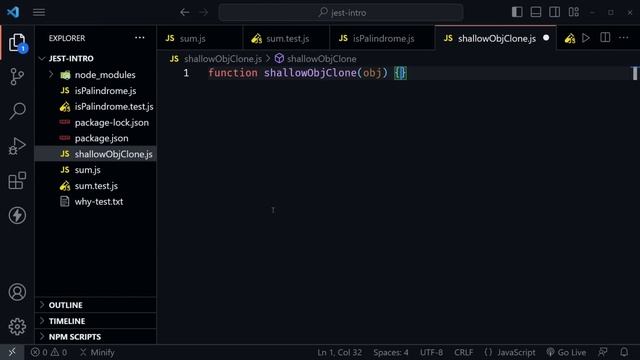Open isPalindrome.js in the explorer
This screenshot has height=360, width=640.
96,91
